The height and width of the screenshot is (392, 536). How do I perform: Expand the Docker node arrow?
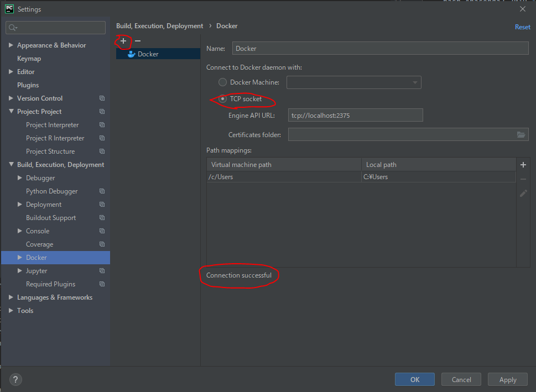pyautogui.click(x=20, y=257)
